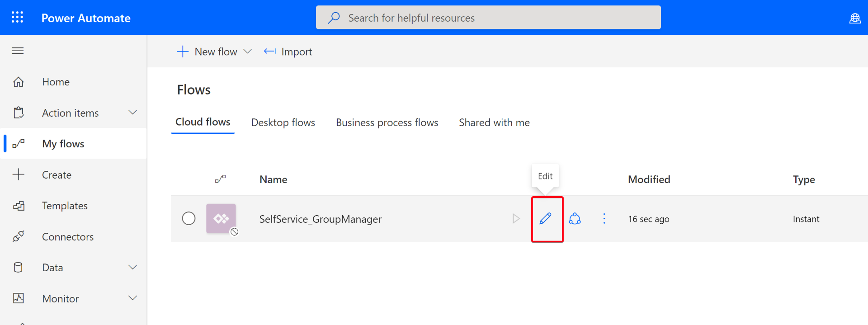Switch to Business process flows tab

click(x=387, y=122)
